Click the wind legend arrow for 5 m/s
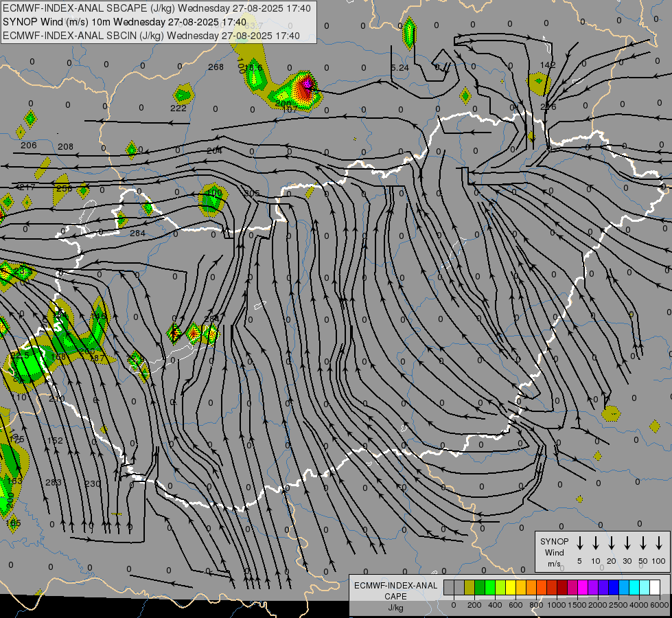 [579, 543]
